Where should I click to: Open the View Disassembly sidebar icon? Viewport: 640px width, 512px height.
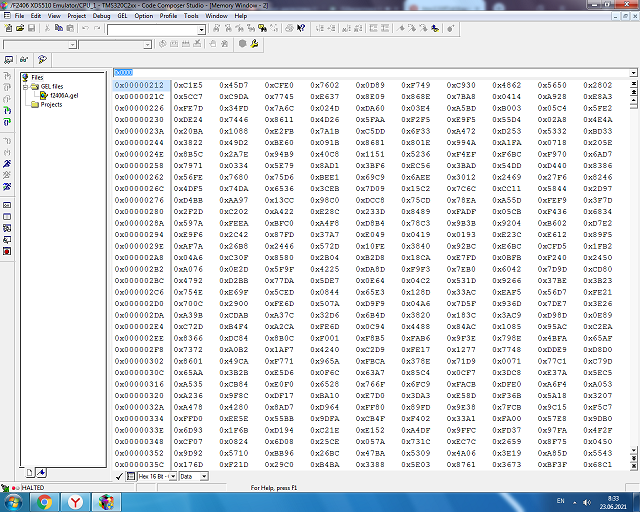click(7, 240)
